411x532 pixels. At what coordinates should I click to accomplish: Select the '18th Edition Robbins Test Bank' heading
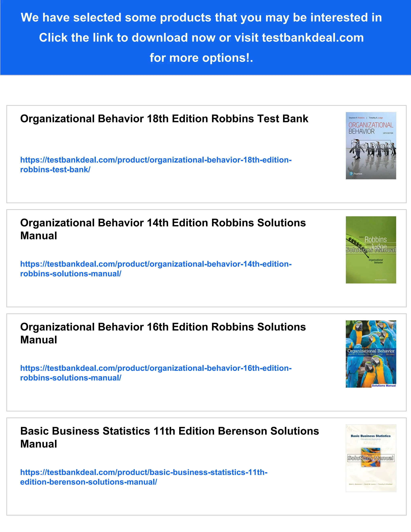(164, 119)
